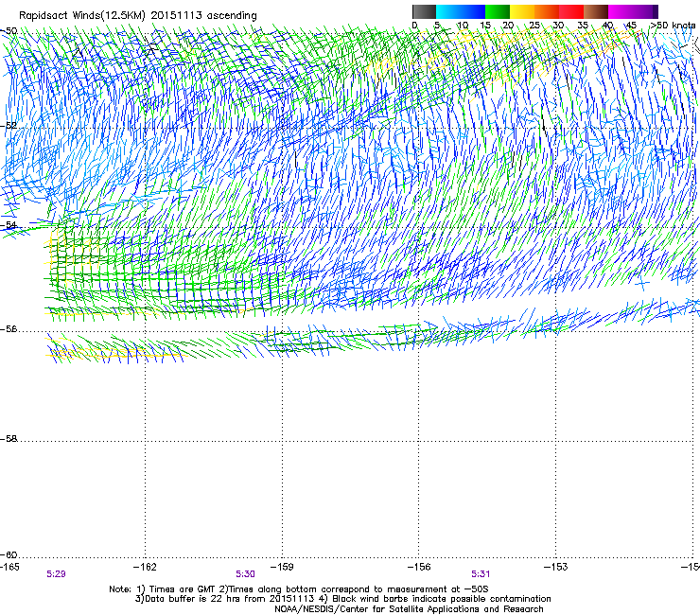Click the '-156' longitude axis label
This screenshot has width=700, height=615.
[419, 567]
